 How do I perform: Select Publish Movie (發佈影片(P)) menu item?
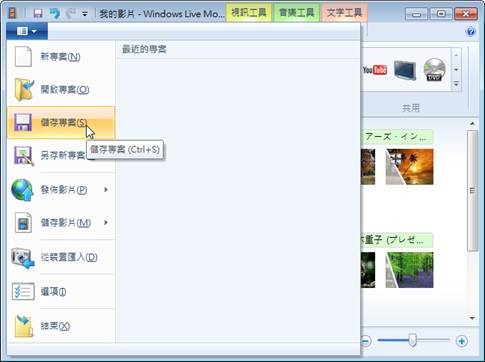click(x=61, y=190)
